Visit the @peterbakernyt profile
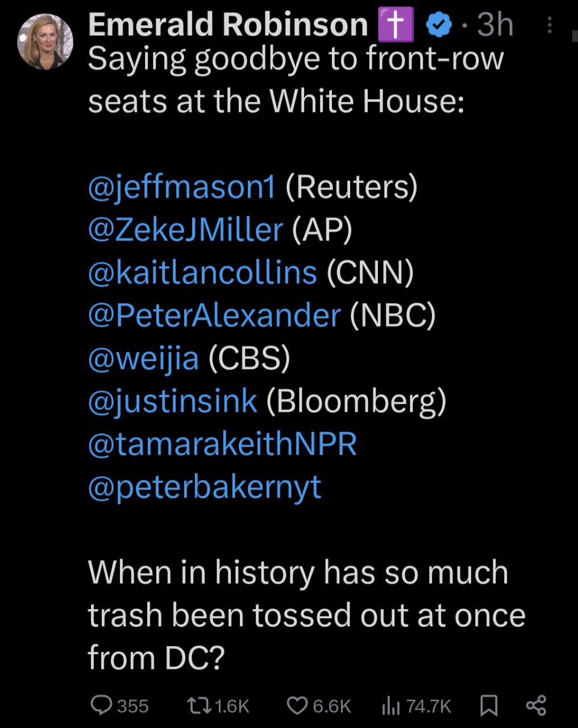 tap(205, 487)
